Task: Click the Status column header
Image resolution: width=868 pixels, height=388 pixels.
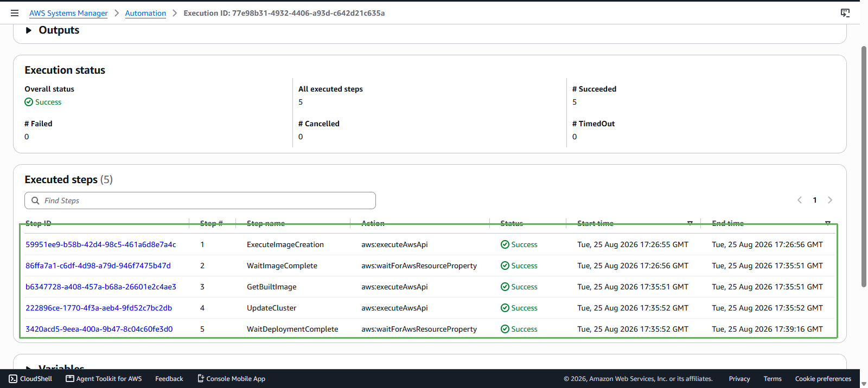Action: (x=512, y=223)
